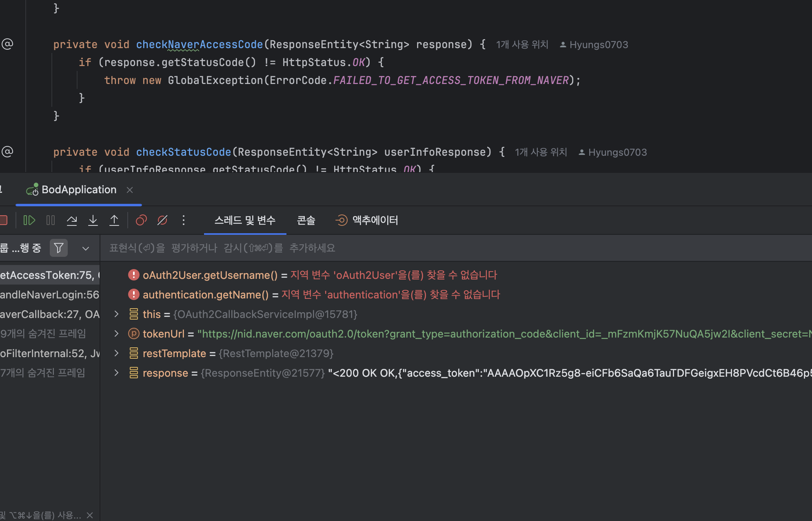Open the more actions three-dot menu
This screenshot has width=812, height=521.
pyautogui.click(x=184, y=221)
